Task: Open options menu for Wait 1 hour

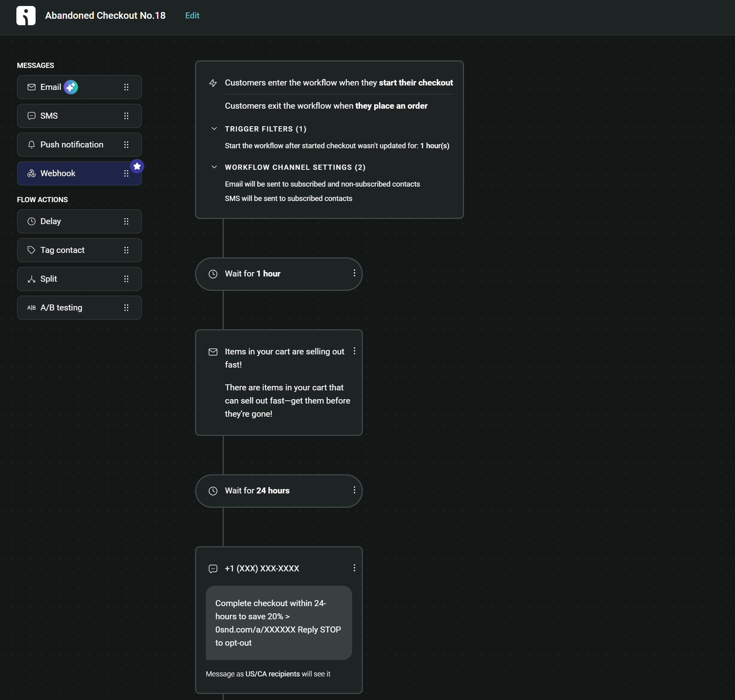Action: pos(355,273)
